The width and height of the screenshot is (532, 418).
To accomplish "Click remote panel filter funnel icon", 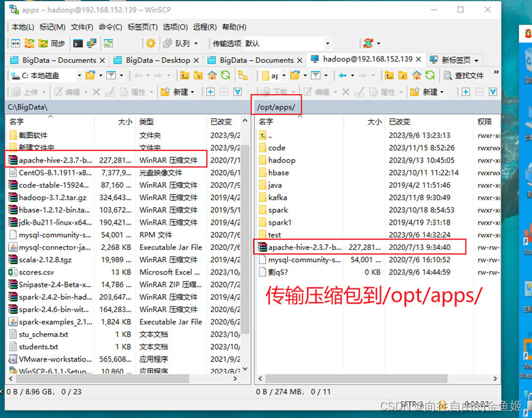I will click(x=316, y=75).
